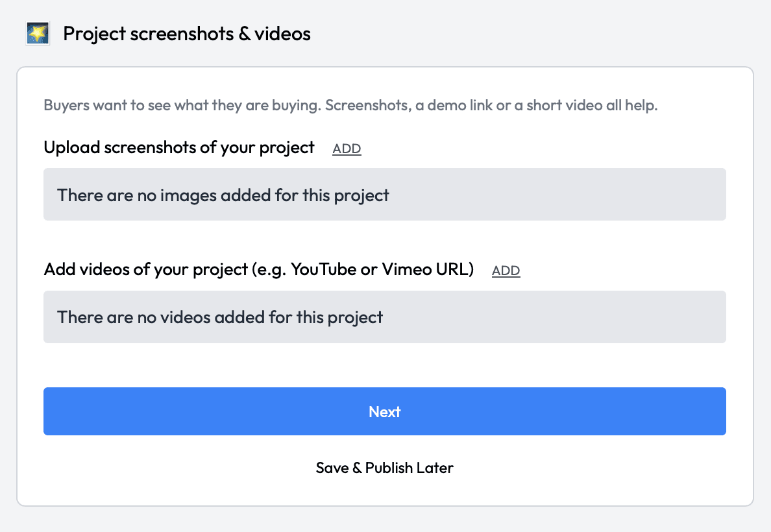Click 'Project screenshots & videos' heading
Screen dimensions: 771x532
[x=187, y=34]
